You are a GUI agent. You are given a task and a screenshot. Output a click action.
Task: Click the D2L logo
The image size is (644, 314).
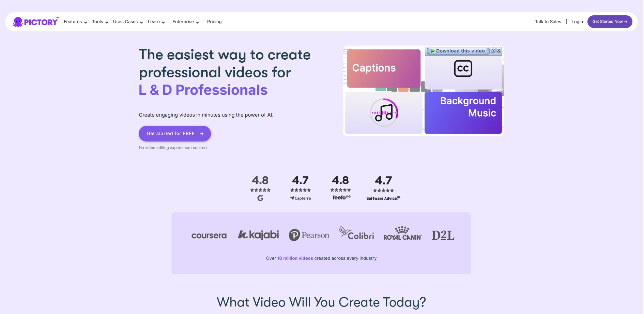(443, 235)
